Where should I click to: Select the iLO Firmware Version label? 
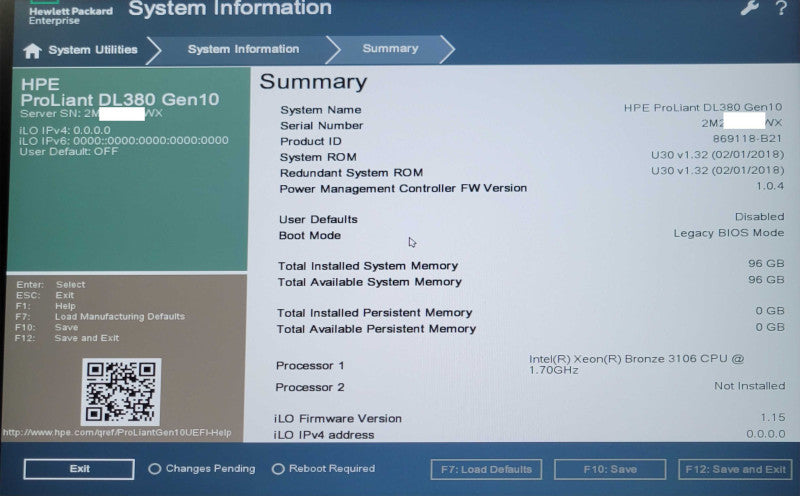click(x=338, y=418)
